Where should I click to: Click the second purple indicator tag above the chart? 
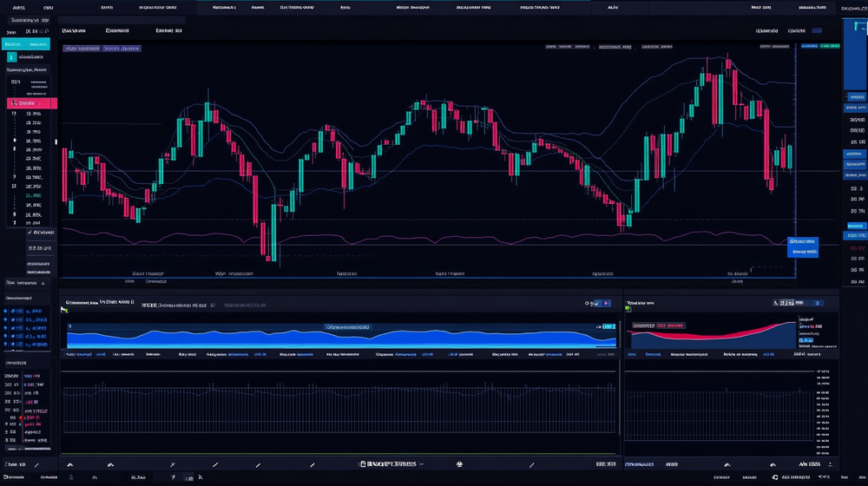click(122, 49)
